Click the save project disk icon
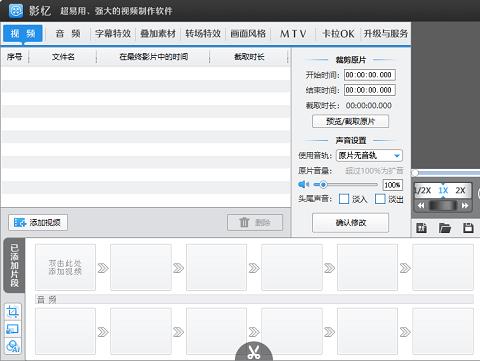Viewport: 480px width, 361px height. [x=468, y=228]
